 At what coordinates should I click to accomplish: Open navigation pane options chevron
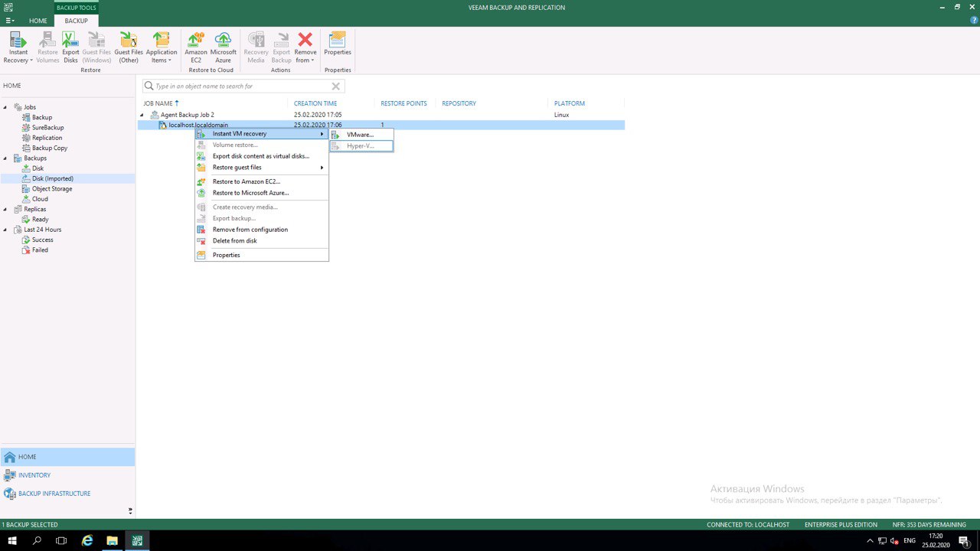pyautogui.click(x=130, y=510)
